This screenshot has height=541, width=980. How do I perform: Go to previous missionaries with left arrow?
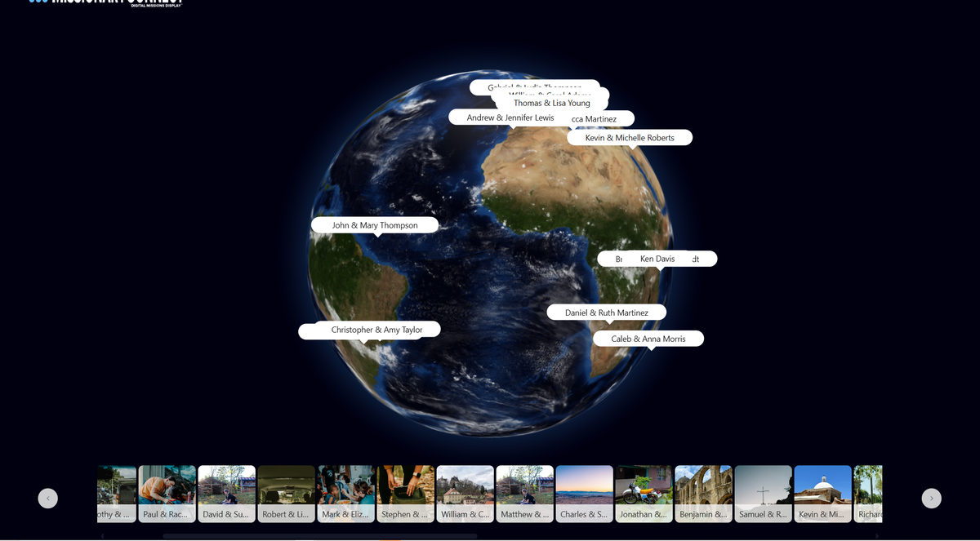[48, 498]
